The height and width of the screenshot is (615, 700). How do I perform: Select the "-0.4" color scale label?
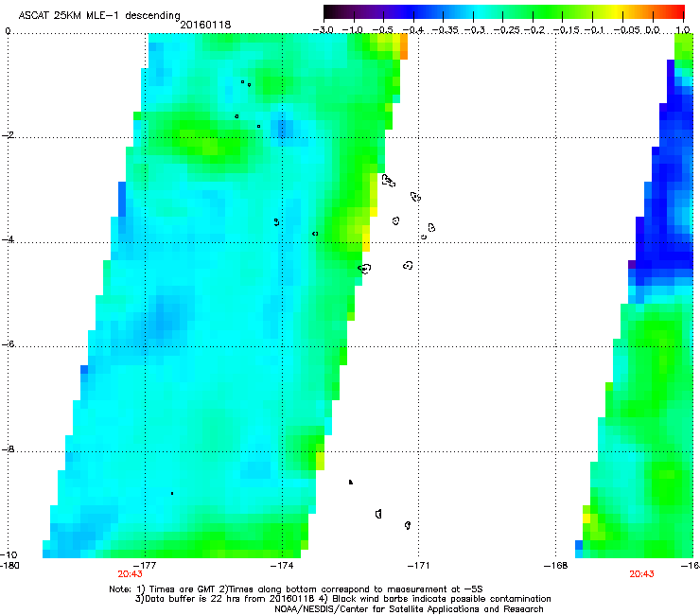click(413, 30)
